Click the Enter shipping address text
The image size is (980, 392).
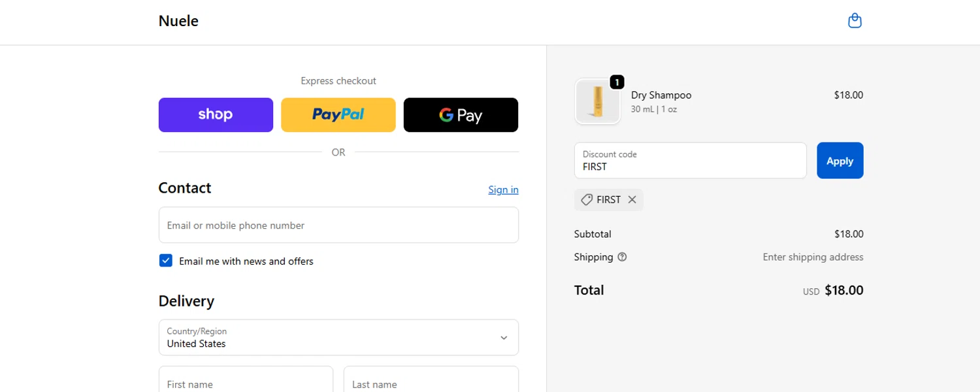pyautogui.click(x=813, y=257)
